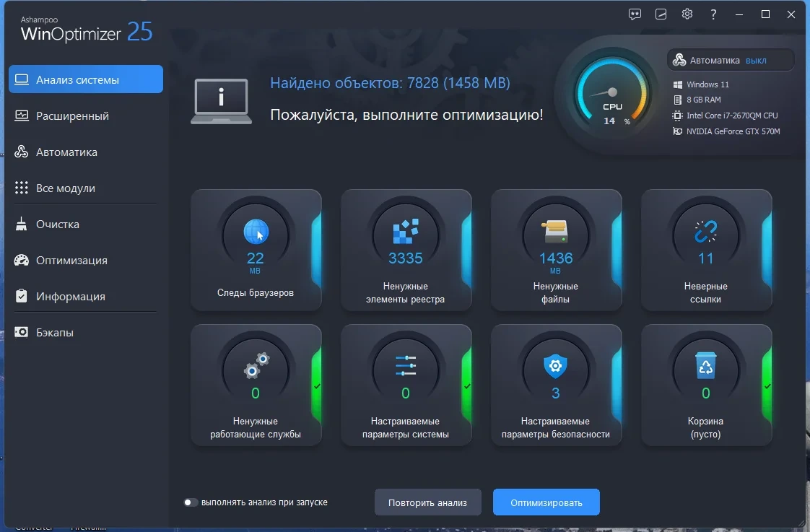Viewport: 810px width, 532px height.
Task: Open Оптимизация sidebar section
Action: (86, 261)
